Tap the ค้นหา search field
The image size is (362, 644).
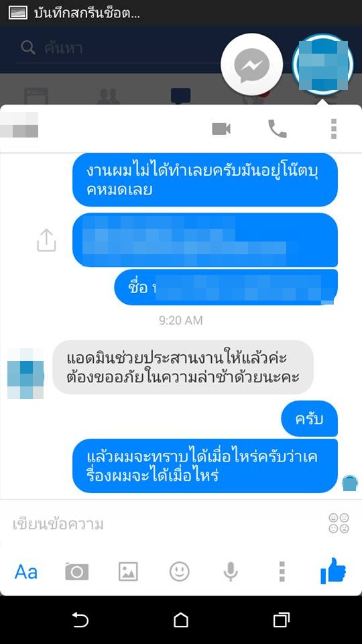[x=119, y=48]
